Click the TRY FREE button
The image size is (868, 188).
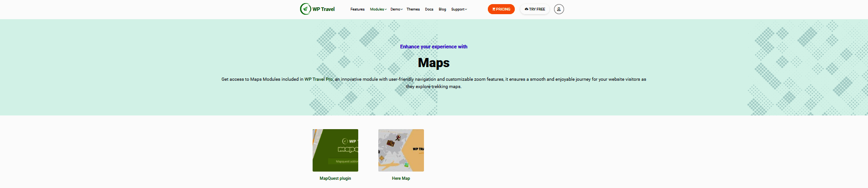click(535, 9)
